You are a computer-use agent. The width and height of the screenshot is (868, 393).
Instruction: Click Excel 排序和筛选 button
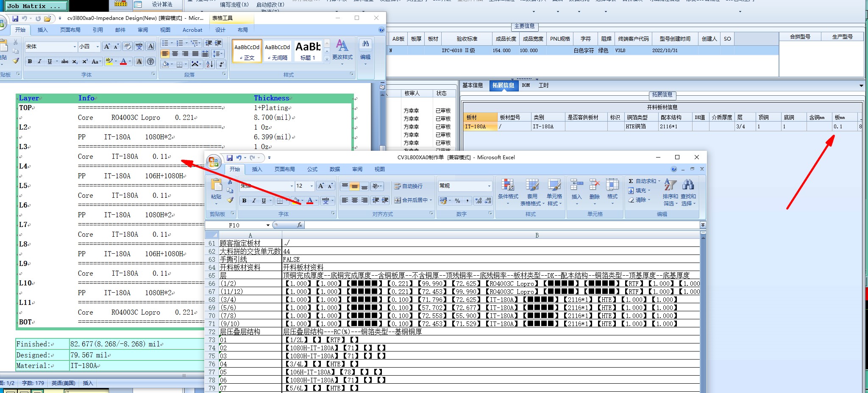tap(670, 192)
